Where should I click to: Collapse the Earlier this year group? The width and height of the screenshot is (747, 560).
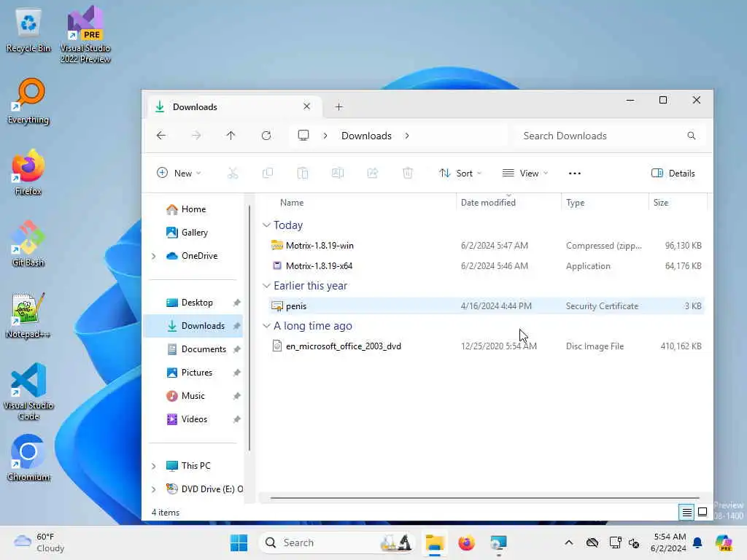coord(266,286)
